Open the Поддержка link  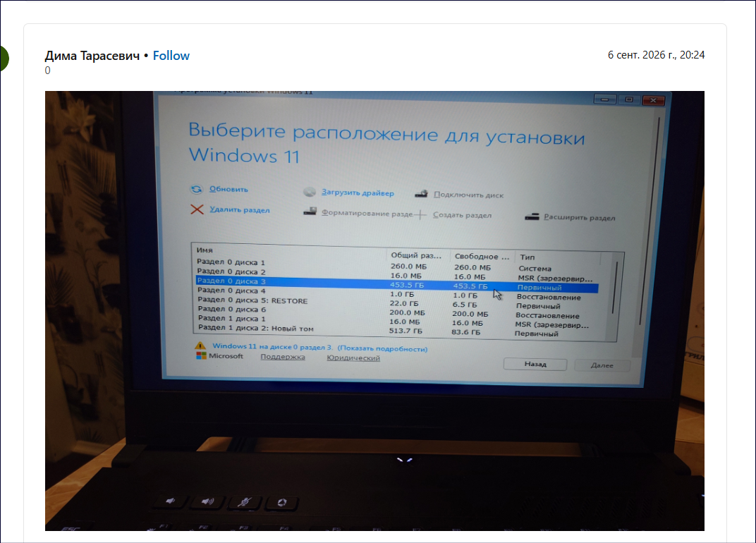[283, 357]
